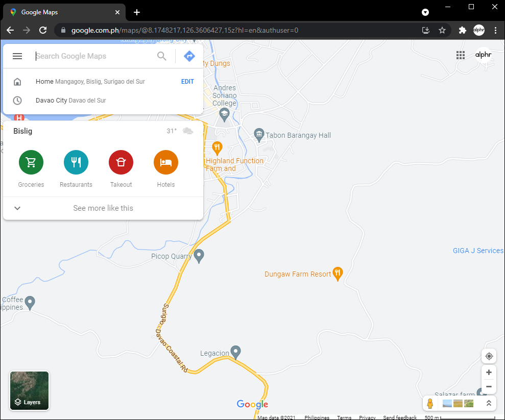Bookmark this page with the star icon
This screenshot has width=505, height=420.
coord(442,30)
